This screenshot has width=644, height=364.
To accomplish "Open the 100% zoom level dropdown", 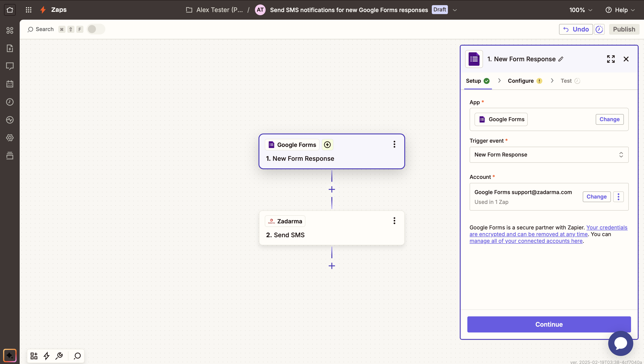I will pos(580,10).
